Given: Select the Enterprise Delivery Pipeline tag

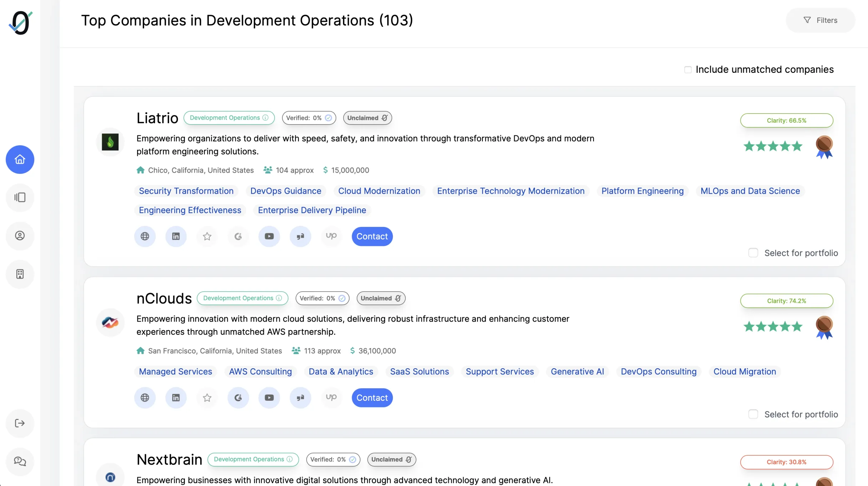Looking at the screenshot, I should [x=312, y=210].
